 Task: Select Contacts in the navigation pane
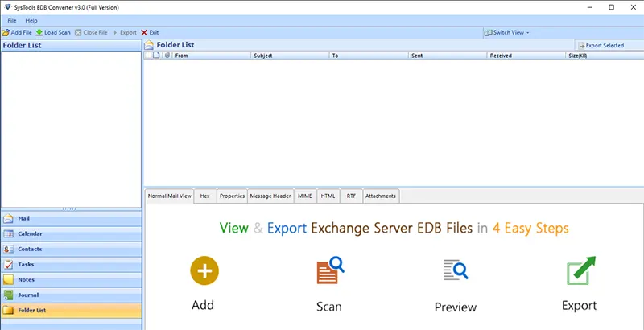(71, 250)
